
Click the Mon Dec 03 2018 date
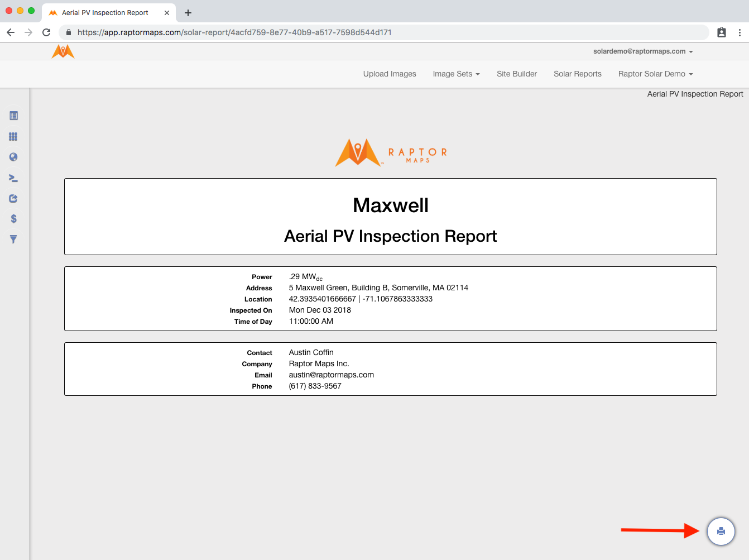(x=320, y=310)
